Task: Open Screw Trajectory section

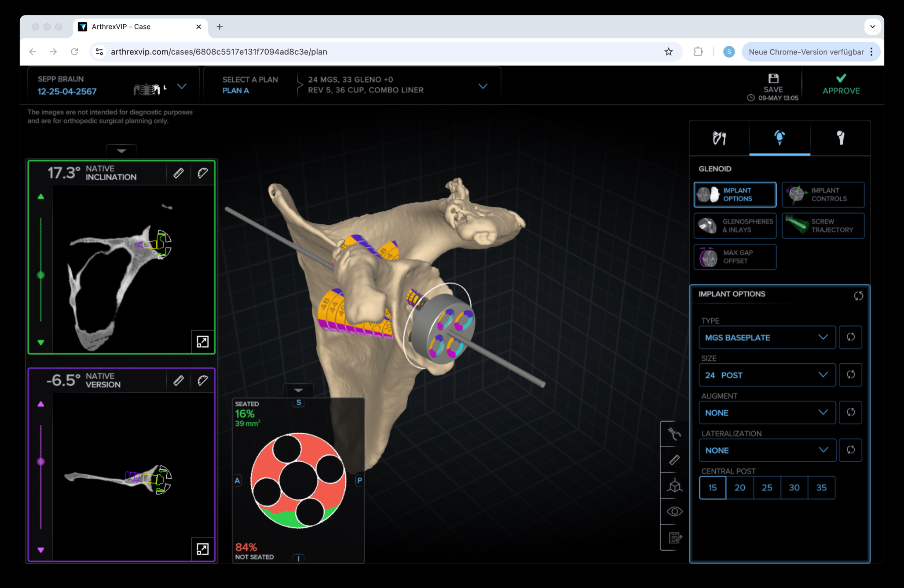Action: (x=823, y=226)
